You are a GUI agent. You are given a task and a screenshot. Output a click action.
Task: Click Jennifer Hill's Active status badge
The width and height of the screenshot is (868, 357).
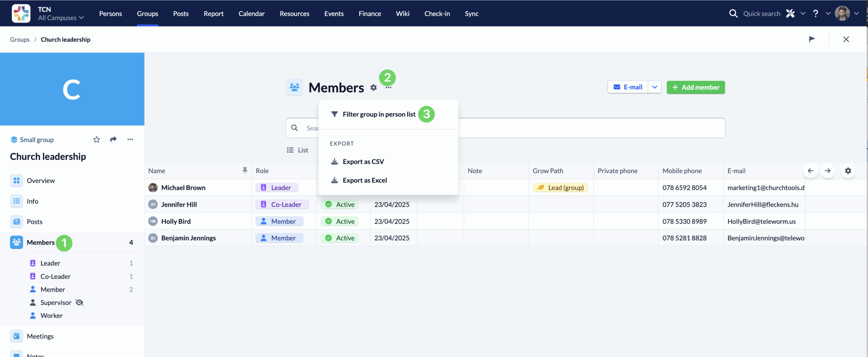[339, 204]
